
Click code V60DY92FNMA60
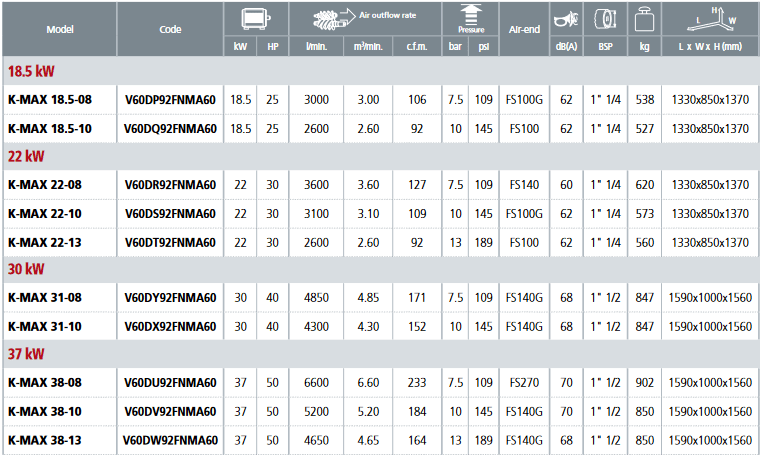(170, 298)
